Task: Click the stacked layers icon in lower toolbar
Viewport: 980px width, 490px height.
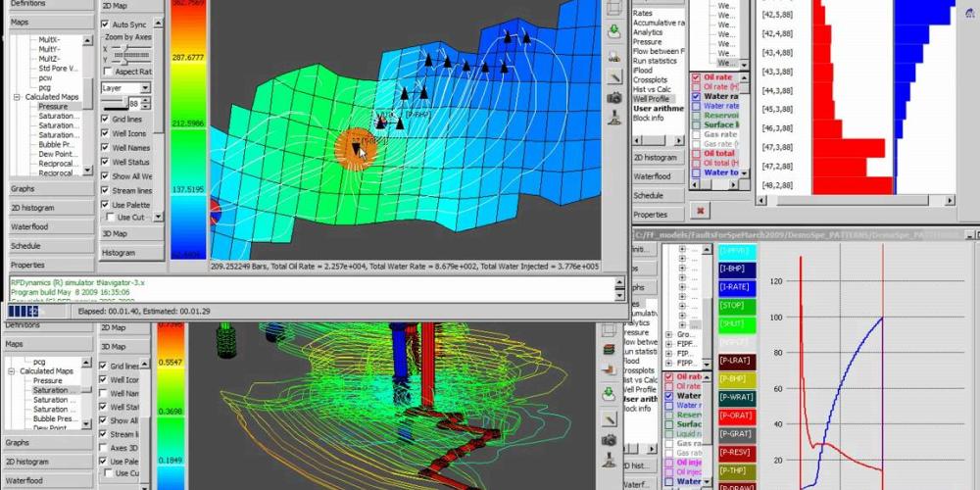Action: coord(609,349)
